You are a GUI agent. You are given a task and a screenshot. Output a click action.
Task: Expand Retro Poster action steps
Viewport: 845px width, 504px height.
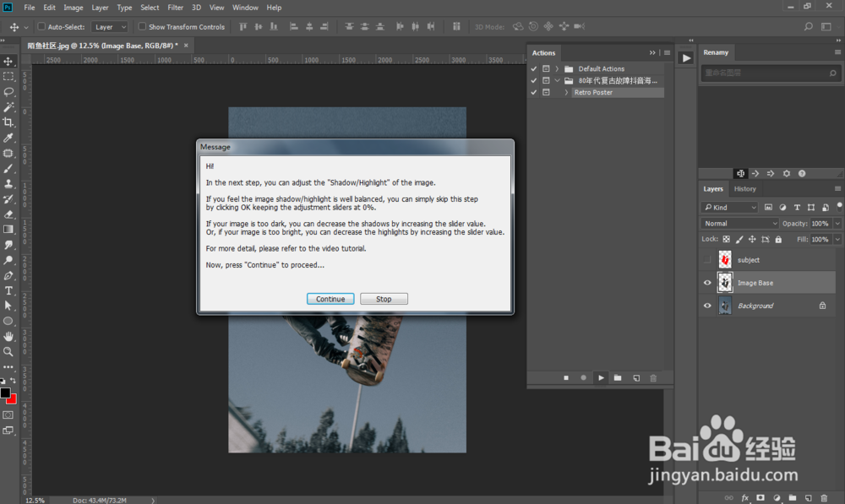[x=566, y=93]
